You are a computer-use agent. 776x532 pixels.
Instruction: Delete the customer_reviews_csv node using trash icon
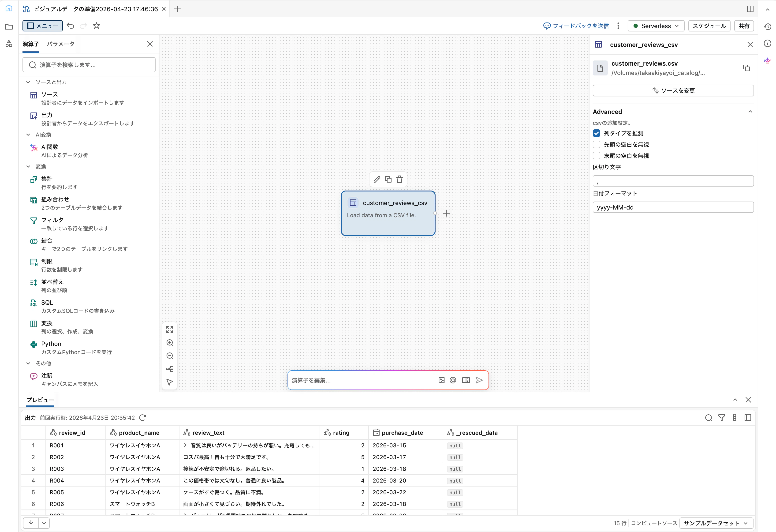[x=399, y=179]
